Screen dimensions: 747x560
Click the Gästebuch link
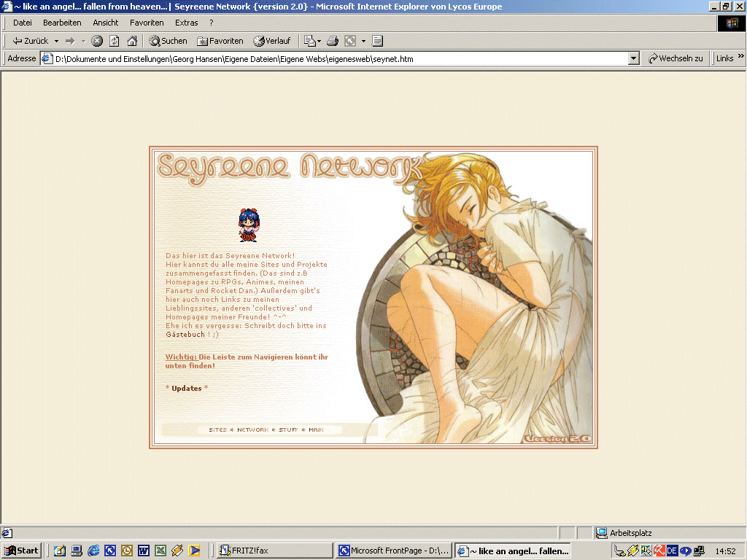(185, 334)
